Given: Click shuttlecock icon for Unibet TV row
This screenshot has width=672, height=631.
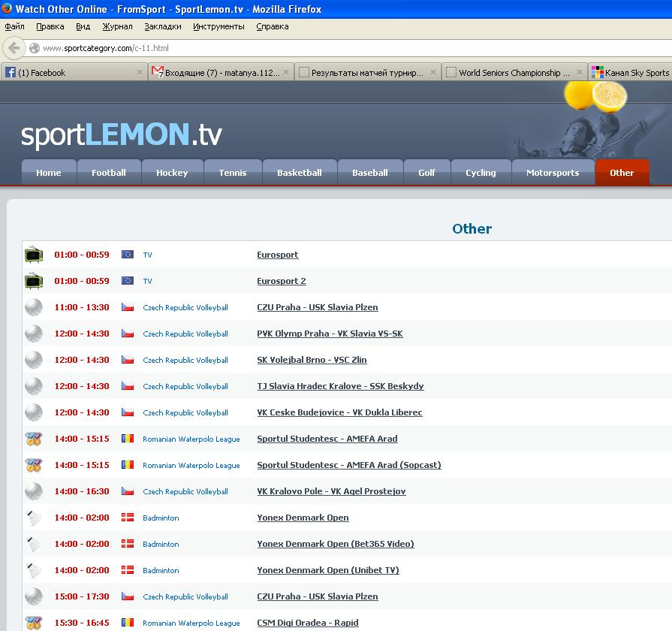Looking at the screenshot, I should [x=34, y=570].
